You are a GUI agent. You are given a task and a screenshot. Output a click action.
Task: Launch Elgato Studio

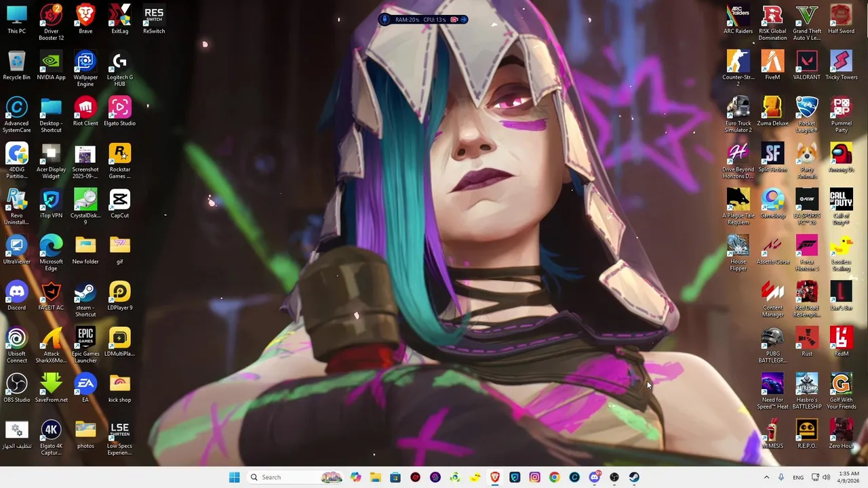click(x=120, y=112)
